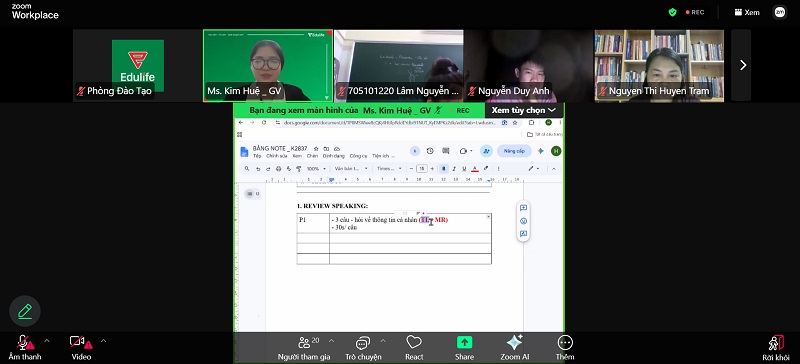Open the Xem view menu
Image resolution: width=800 pixels, height=364 pixels.
(x=747, y=12)
